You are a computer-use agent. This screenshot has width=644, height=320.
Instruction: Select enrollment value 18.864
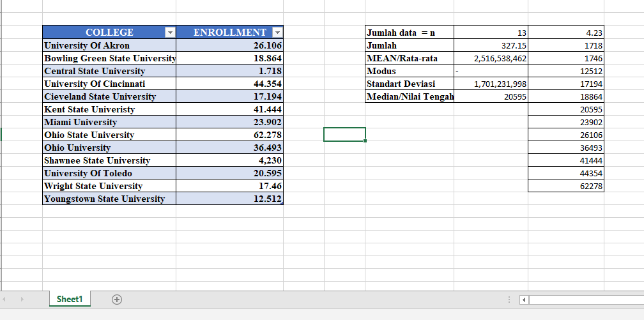click(x=229, y=58)
